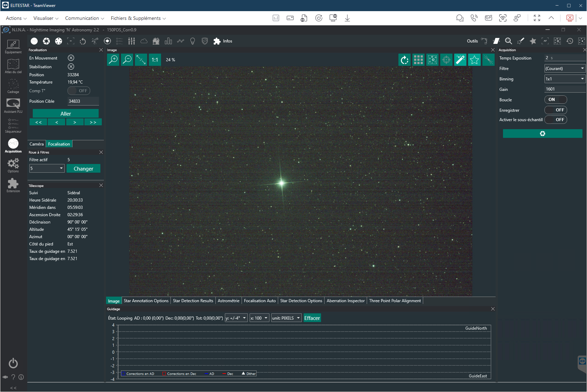The width and height of the screenshot is (587, 392).
Task: Toggle Activer le sous-échantillon switch
Action: pos(556,120)
